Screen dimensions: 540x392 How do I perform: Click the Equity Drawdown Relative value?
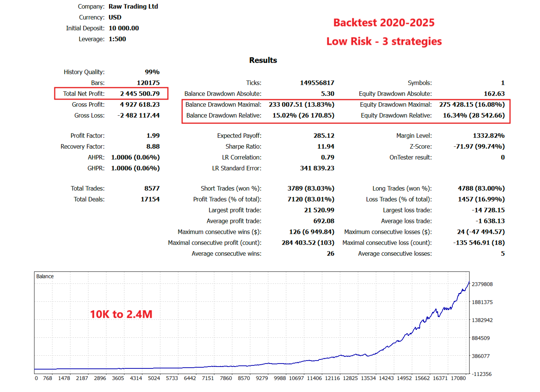[474, 115]
